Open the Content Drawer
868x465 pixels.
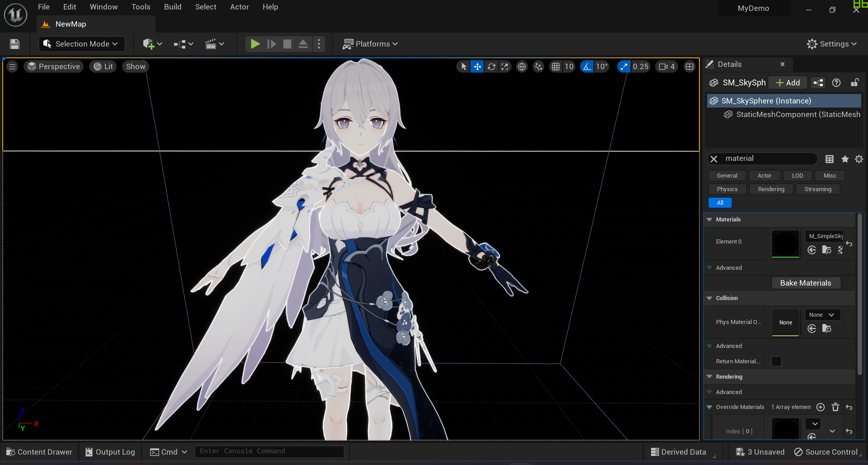[x=39, y=452]
